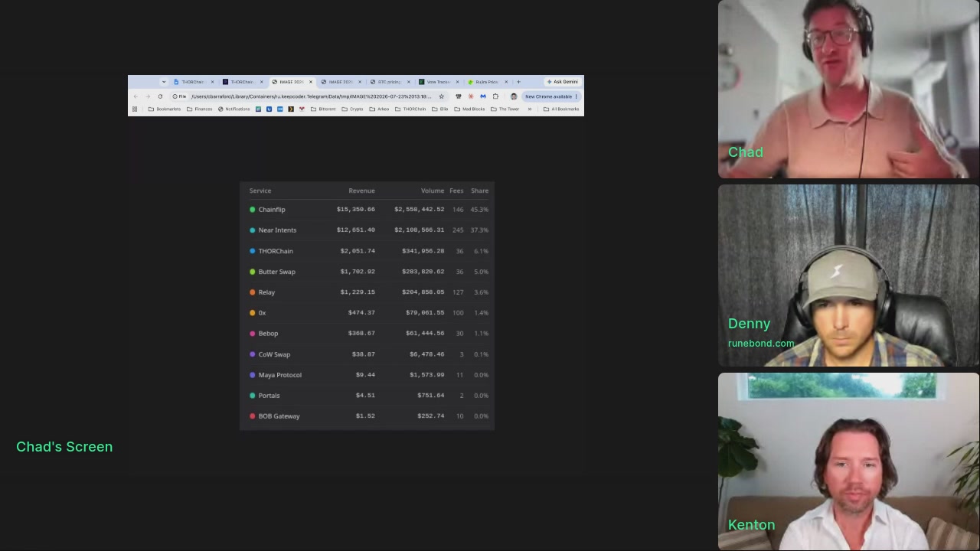
Task: Open the Mad Blocks bookmarks folder
Action: click(469, 109)
